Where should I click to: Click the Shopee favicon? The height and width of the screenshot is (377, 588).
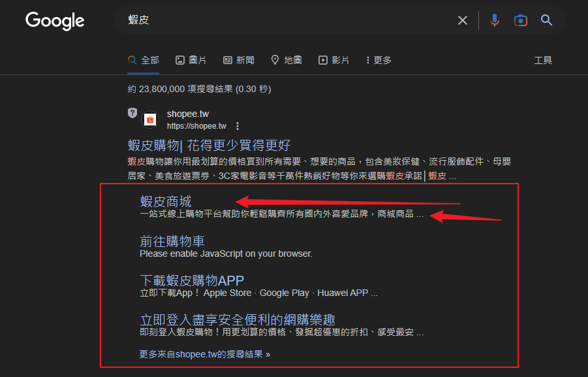(x=150, y=120)
